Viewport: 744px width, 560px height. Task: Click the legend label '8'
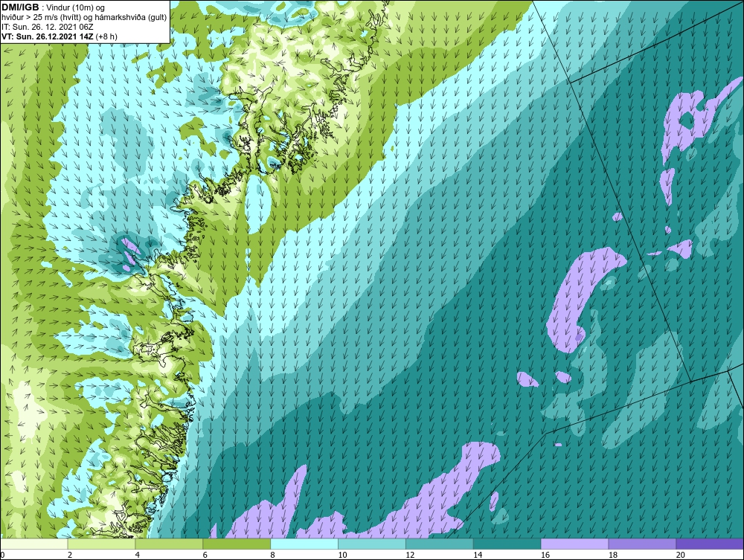coord(272,555)
